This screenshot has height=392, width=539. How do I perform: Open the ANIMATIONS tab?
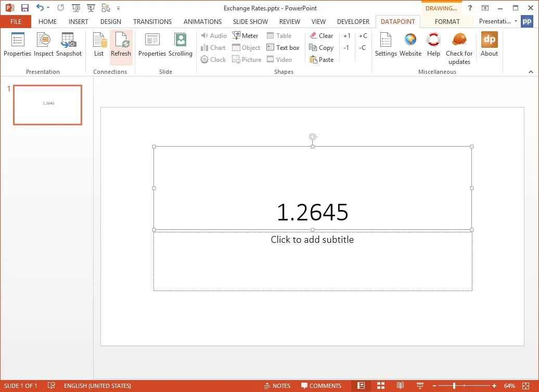202,21
